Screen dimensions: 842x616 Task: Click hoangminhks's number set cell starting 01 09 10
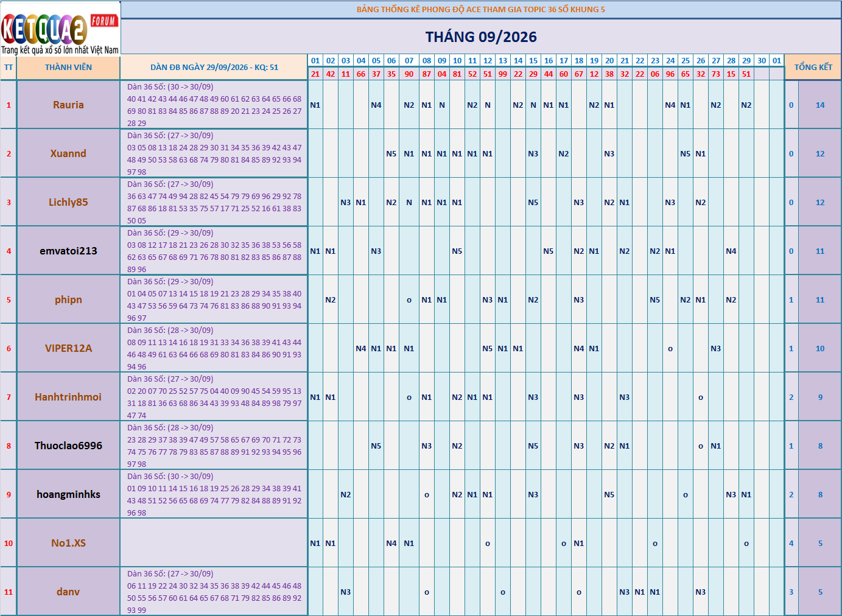[x=214, y=494]
